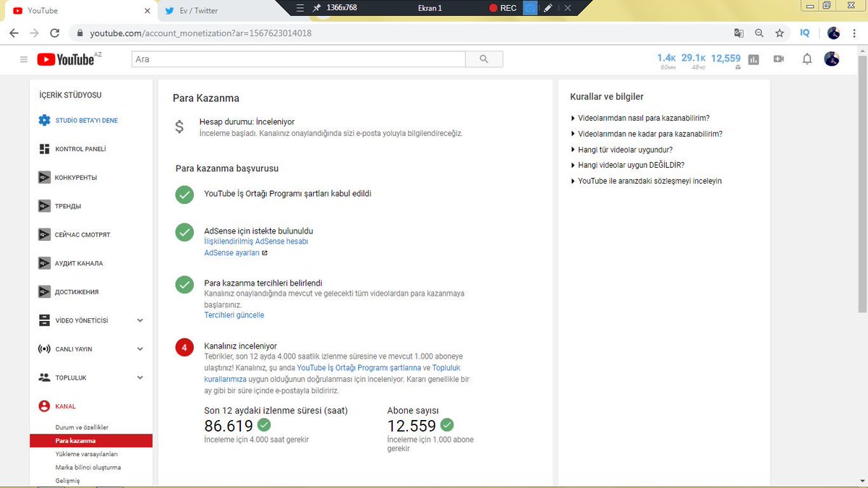The height and width of the screenshot is (488, 868).
Task: Expand the Topluluk chevron
Action: click(x=140, y=377)
